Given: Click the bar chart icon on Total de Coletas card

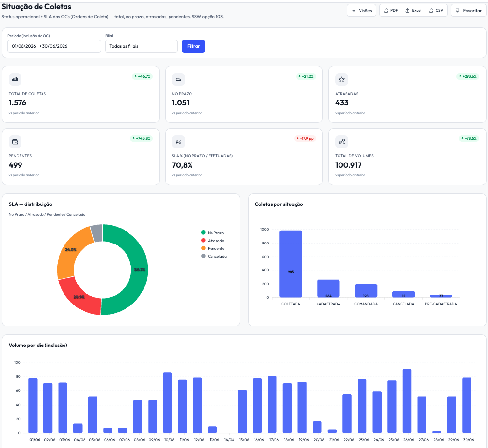Looking at the screenshot, I should click(x=15, y=79).
